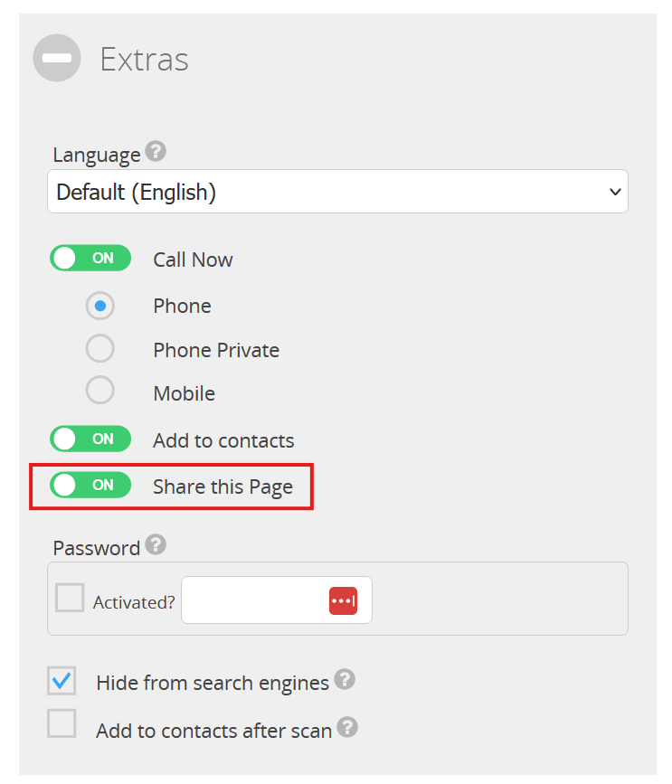Viewport: 672px width, 784px height.
Task: Open the Language help tooltip icon
Action: tap(156, 151)
